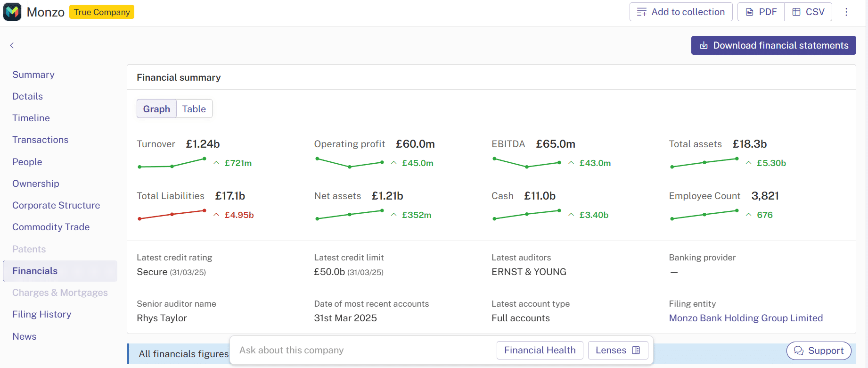The image size is (868, 368).
Task: Click Financial Health button
Action: coord(540,350)
